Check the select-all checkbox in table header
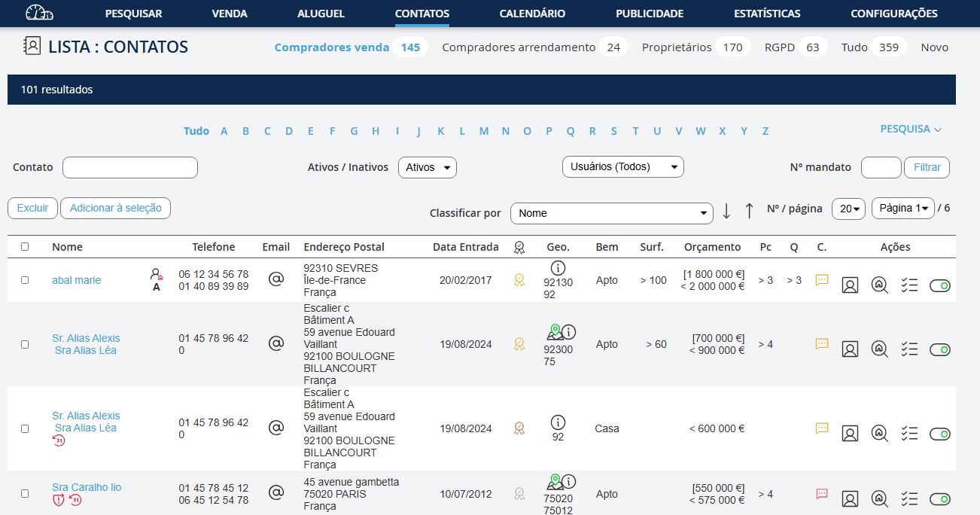The height and width of the screenshot is (515, 980). (x=25, y=246)
